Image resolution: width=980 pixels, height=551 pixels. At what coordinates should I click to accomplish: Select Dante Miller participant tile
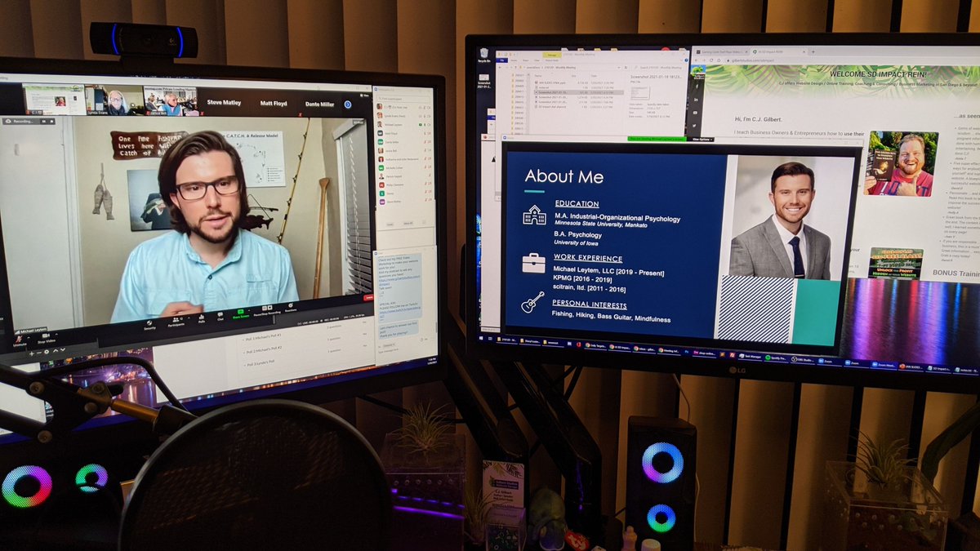click(319, 104)
